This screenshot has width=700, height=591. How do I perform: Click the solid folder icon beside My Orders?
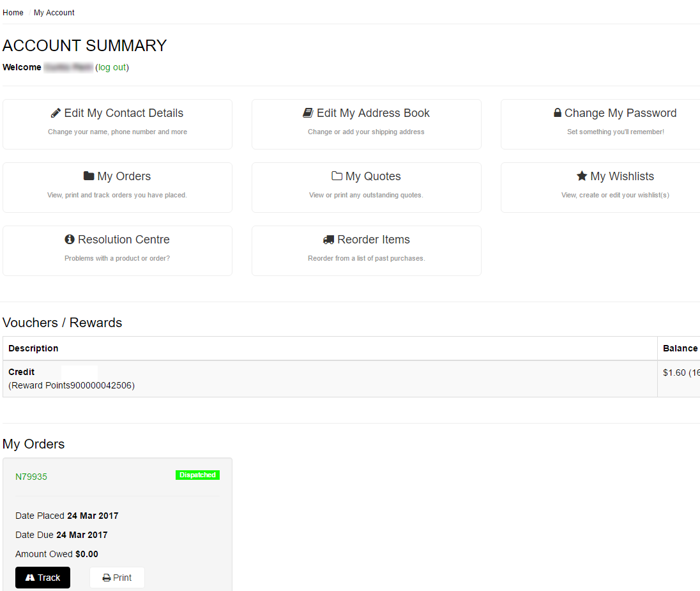[89, 176]
